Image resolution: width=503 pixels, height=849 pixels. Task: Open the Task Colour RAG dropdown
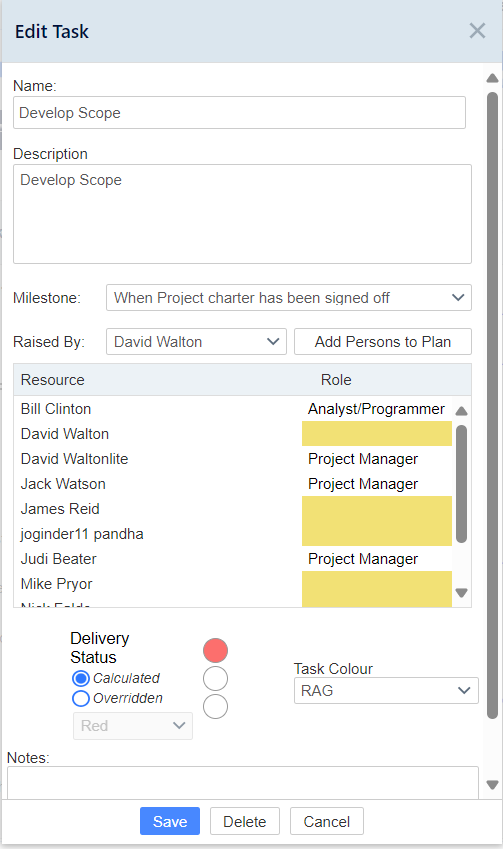click(386, 691)
